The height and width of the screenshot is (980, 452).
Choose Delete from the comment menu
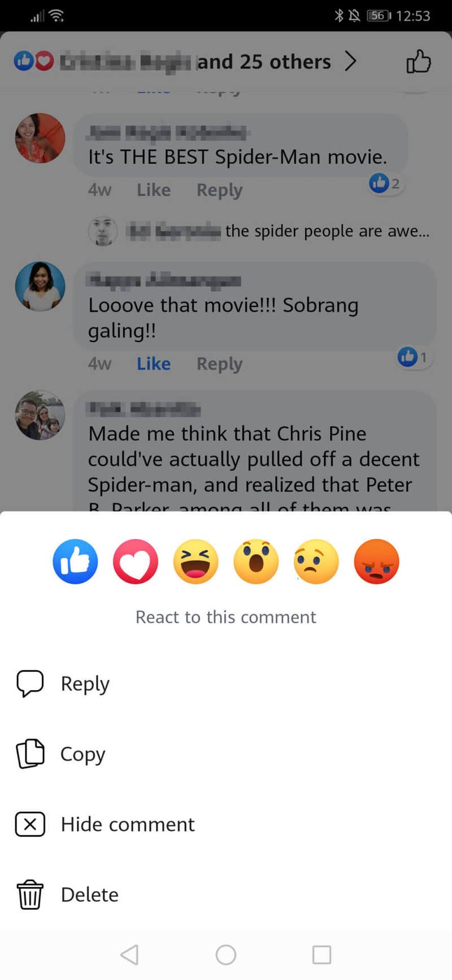(89, 895)
